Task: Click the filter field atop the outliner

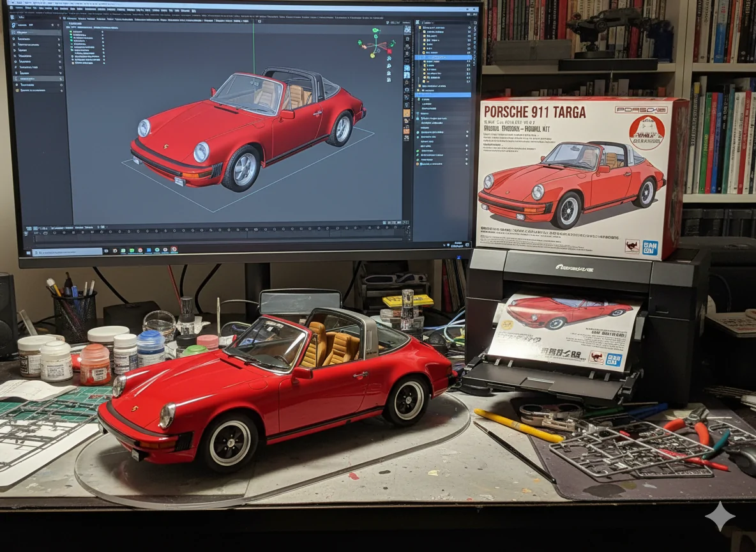Action: [x=446, y=22]
